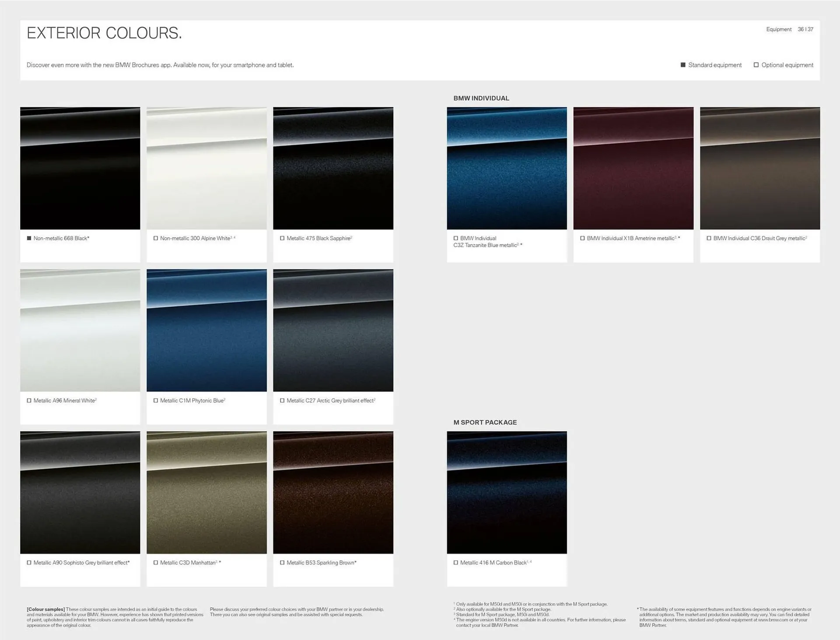840x640 pixels.
Task: Click the filled Standard equipment legend square
Action: (683, 65)
